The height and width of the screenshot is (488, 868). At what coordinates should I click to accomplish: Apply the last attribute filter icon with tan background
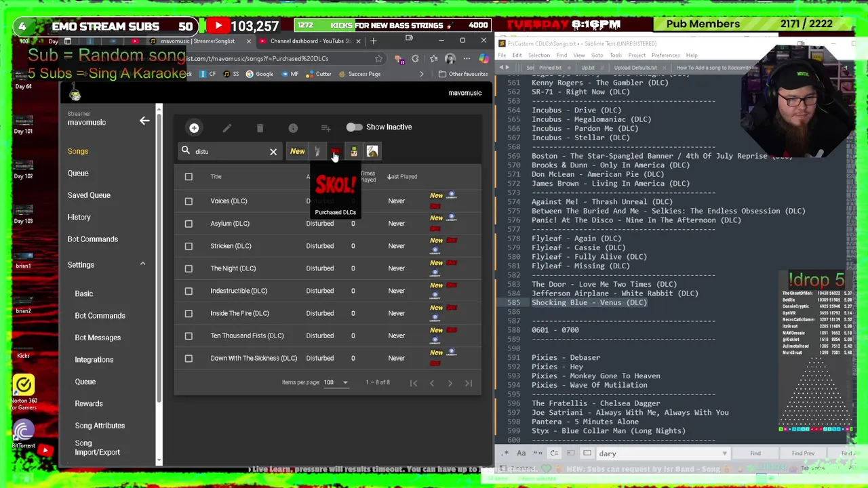[372, 152]
